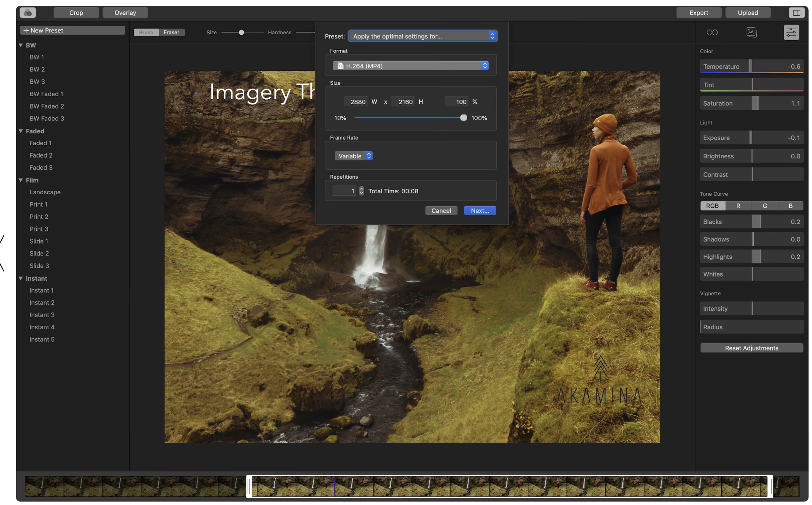
Task: Open the H.264 (MP4) format dropdown
Action: [x=410, y=66]
